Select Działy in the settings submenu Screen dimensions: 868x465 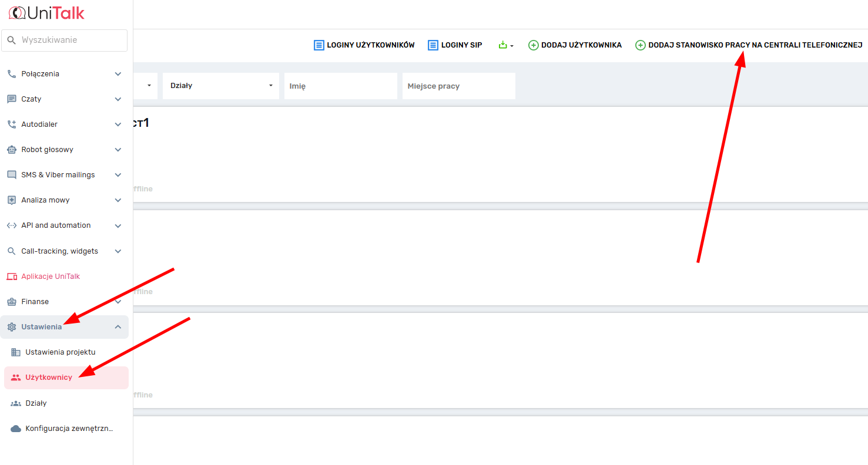click(x=36, y=403)
